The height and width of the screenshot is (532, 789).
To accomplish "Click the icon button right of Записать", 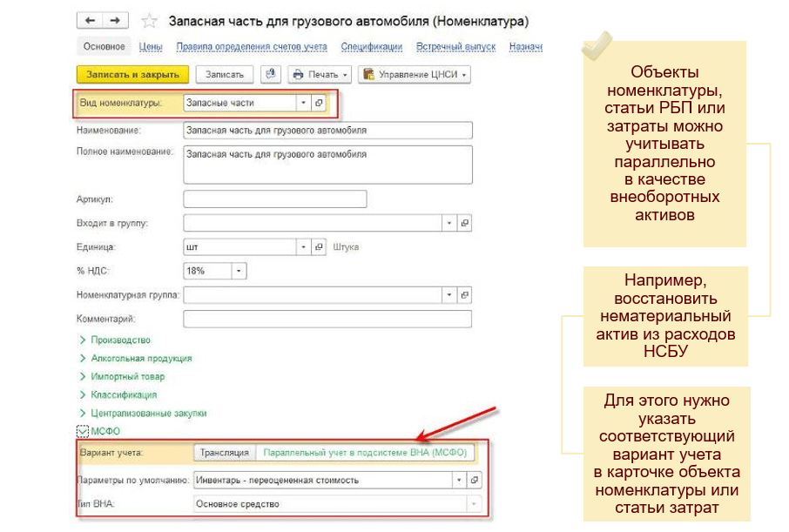I will [x=271, y=75].
